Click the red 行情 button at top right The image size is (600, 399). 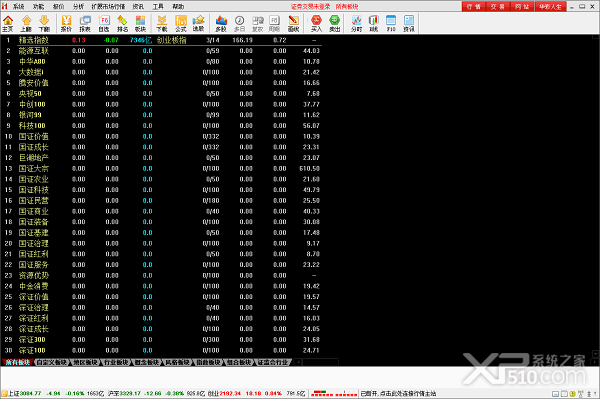point(474,7)
